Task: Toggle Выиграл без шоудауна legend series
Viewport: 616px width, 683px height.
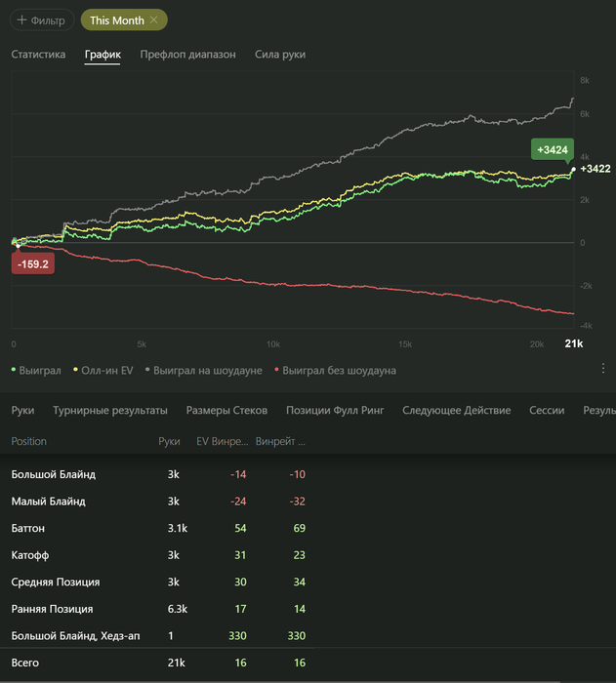Action: [x=335, y=370]
